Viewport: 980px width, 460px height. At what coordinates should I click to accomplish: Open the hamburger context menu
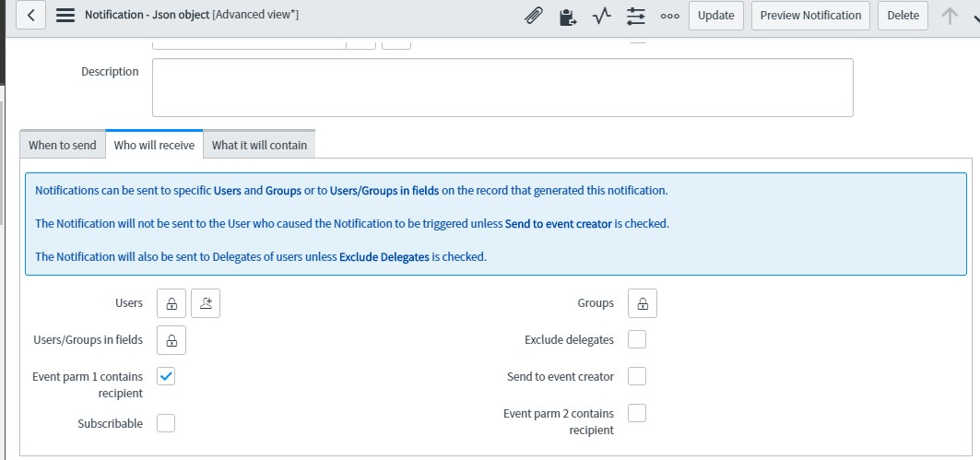coord(65,15)
